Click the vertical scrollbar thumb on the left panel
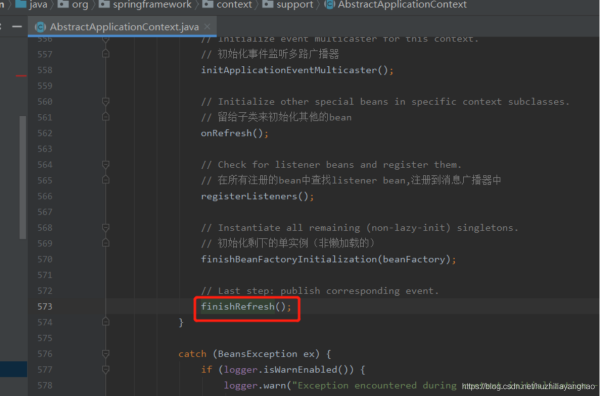 point(23,177)
